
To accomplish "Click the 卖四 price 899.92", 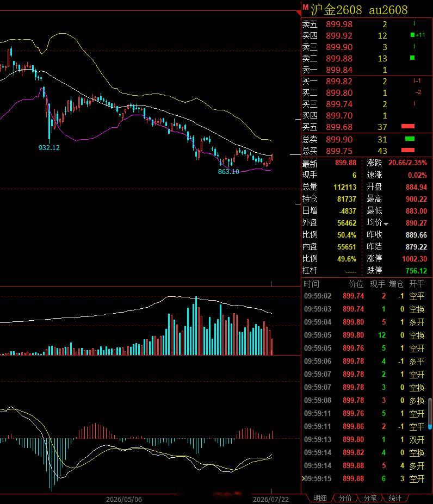I will coord(339,36).
